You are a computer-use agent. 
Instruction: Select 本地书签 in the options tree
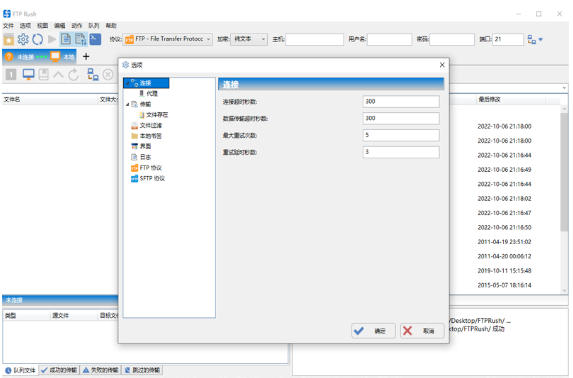(151, 136)
